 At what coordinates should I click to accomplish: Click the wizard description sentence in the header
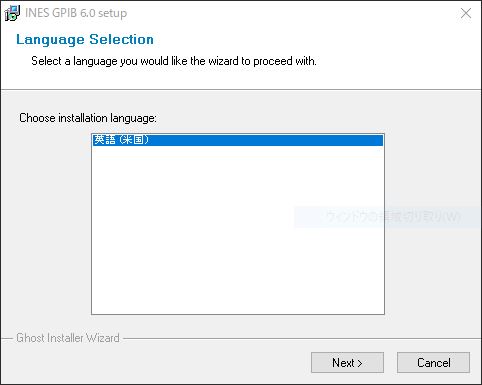click(174, 61)
